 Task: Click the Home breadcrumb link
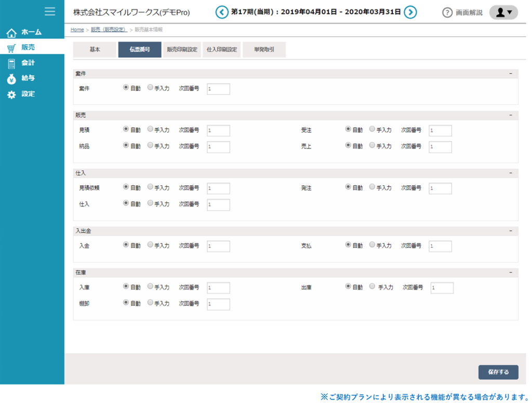click(77, 30)
